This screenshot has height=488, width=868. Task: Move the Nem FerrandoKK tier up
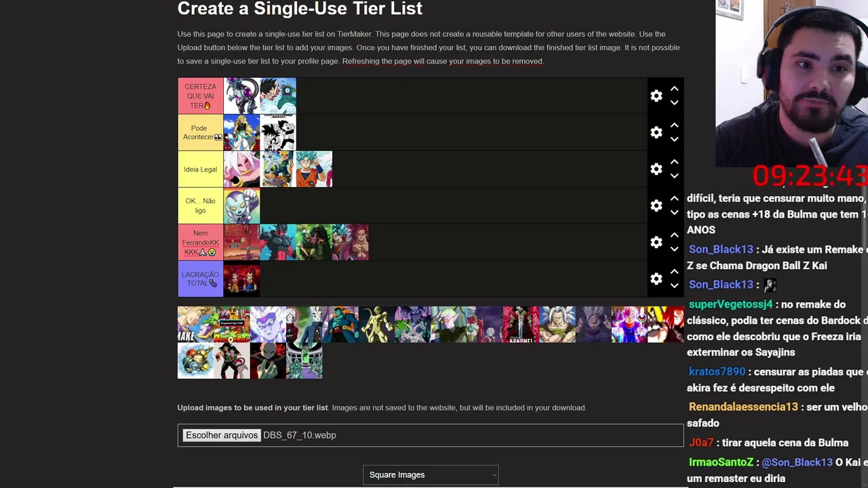[x=674, y=235]
